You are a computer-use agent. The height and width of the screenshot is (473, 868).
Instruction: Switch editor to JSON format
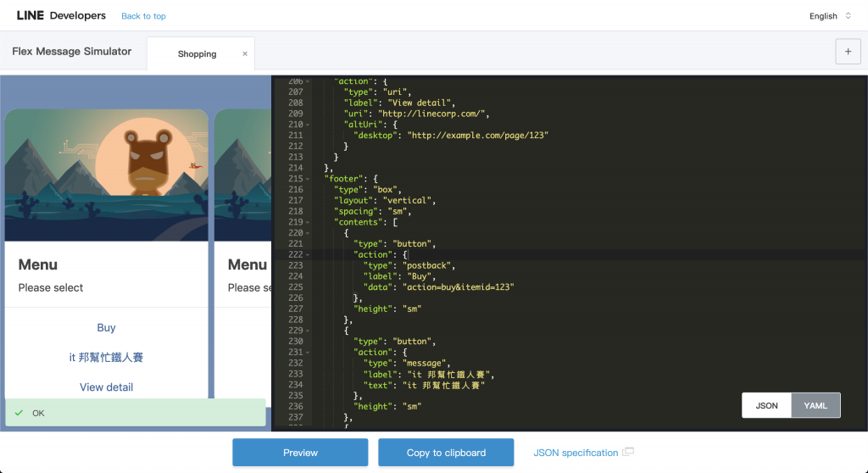click(x=766, y=405)
